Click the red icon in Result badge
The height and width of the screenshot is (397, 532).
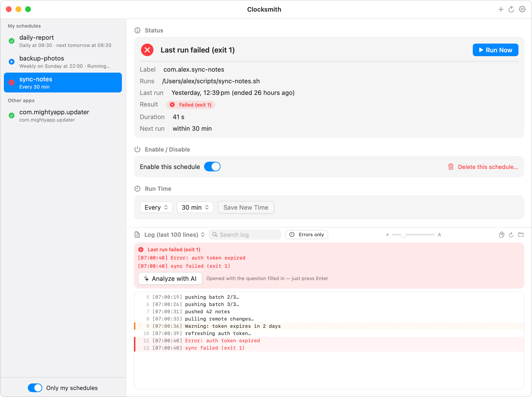[x=172, y=105]
